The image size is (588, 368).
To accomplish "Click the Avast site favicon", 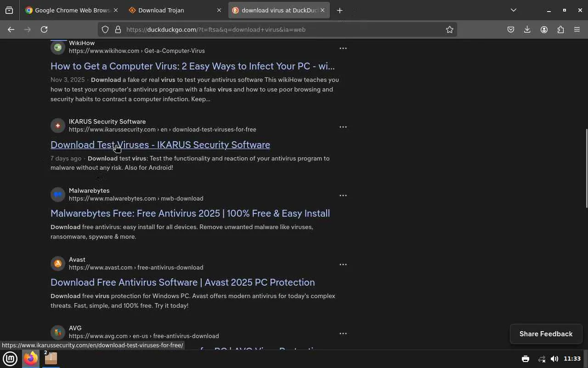I will click(x=58, y=264).
